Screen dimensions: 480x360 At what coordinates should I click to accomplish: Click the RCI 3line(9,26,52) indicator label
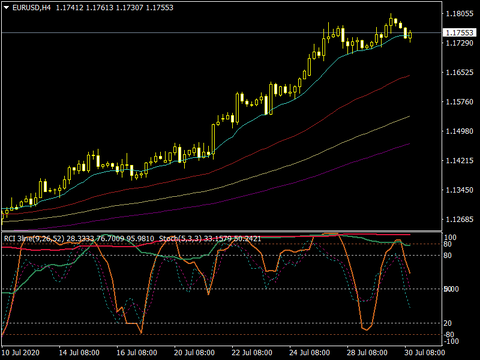tap(34, 239)
